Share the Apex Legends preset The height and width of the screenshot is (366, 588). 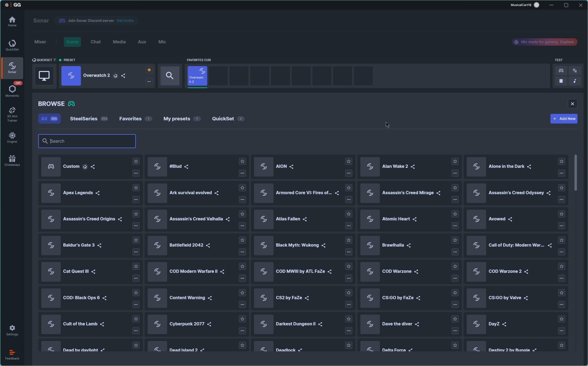[x=98, y=193]
